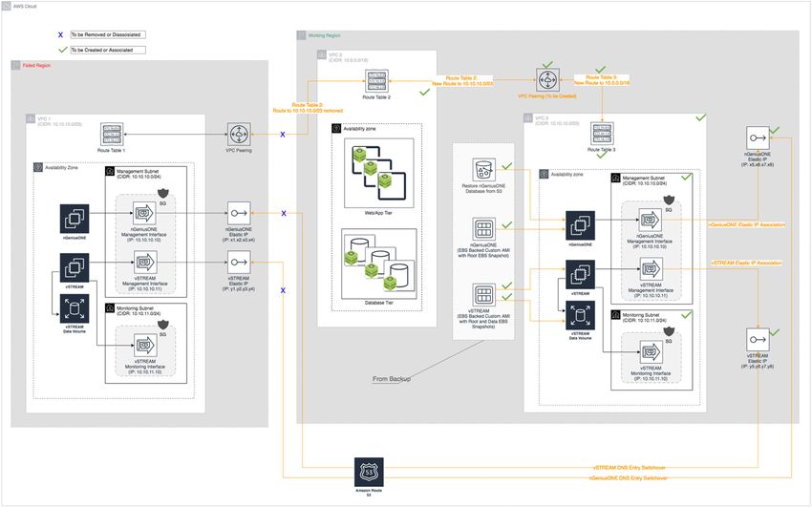The height and width of the screenshot is (507, 812).
Task: Click the 'Working Region' label
Action: coord(324,35)
